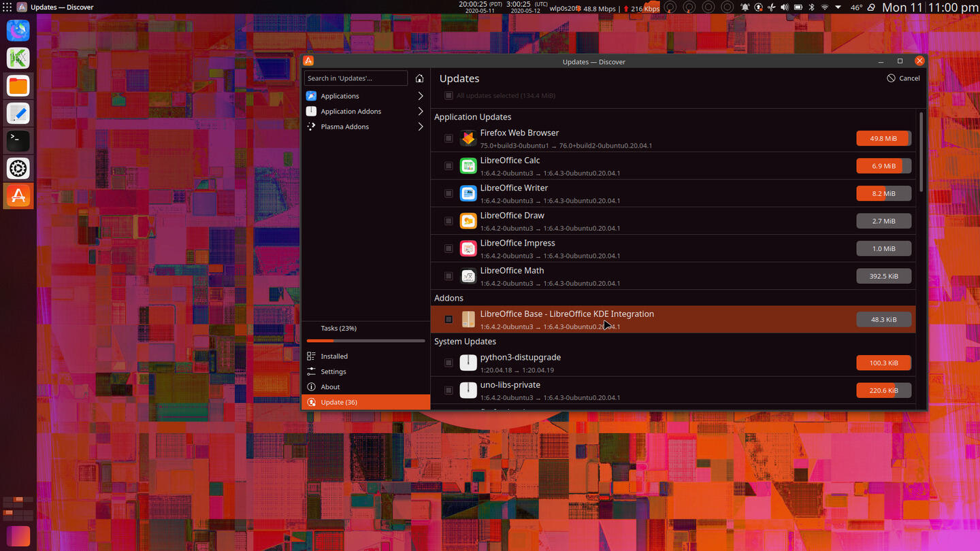The height and width of the screenshot is (551, 980).
Task: Toggle the LibreOffice Base KDE Integration checkbox
Action: [448, 319]
